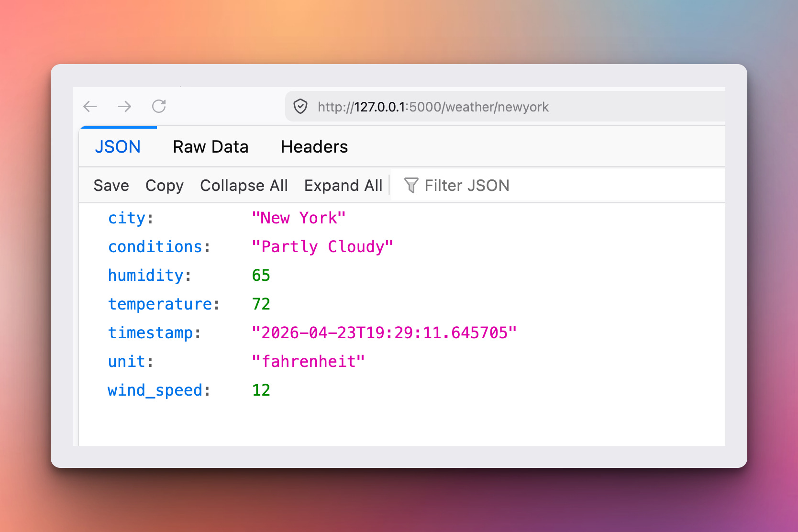798x532 pixels.
Task: Click into the Filter JSON field
Action: [x=558, y=185]
